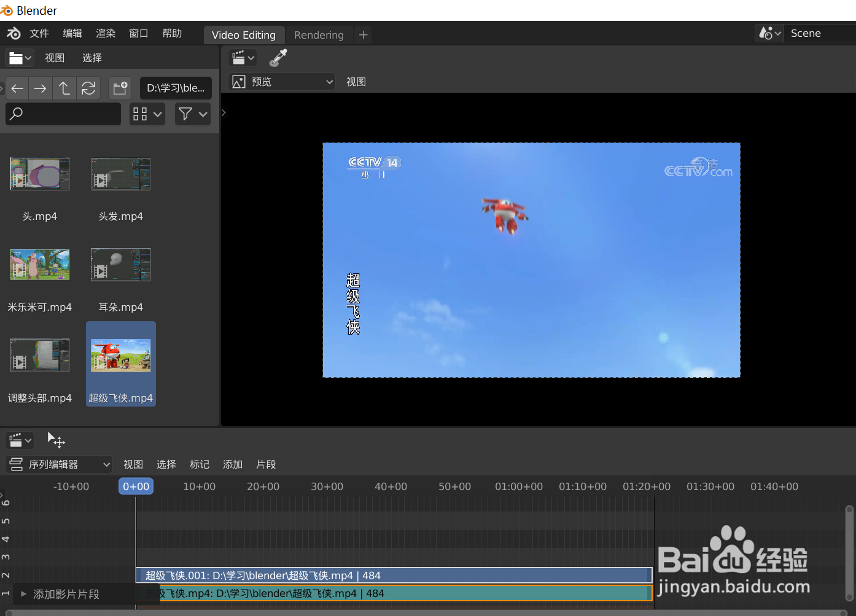Screen dimensions: 856x616
Task: Click the sequencer horizontal scrollbar
Action: tap(428, 612)
